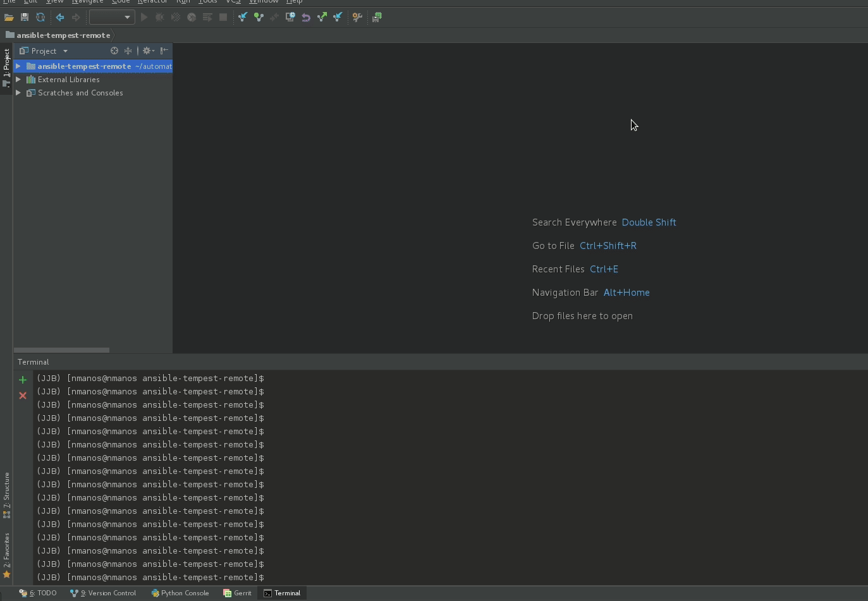
Task: Toggle the 2: Favorites side tab
Action: point(6,555)
